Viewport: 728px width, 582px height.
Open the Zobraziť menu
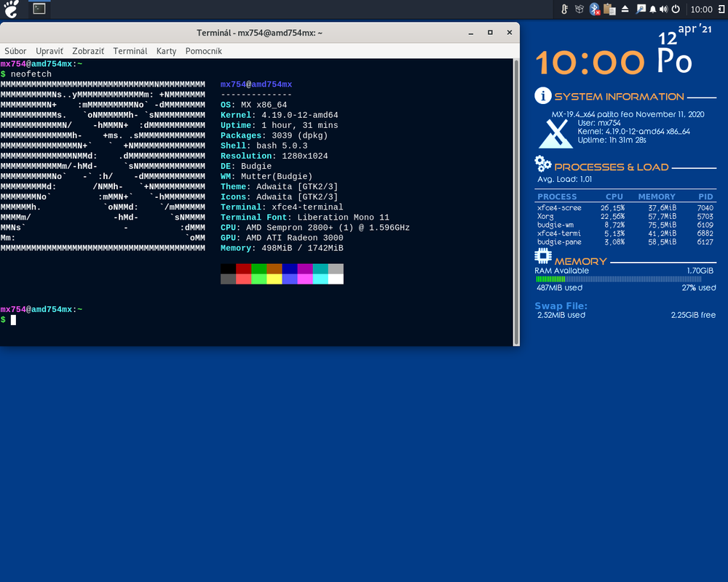[88, 51]
